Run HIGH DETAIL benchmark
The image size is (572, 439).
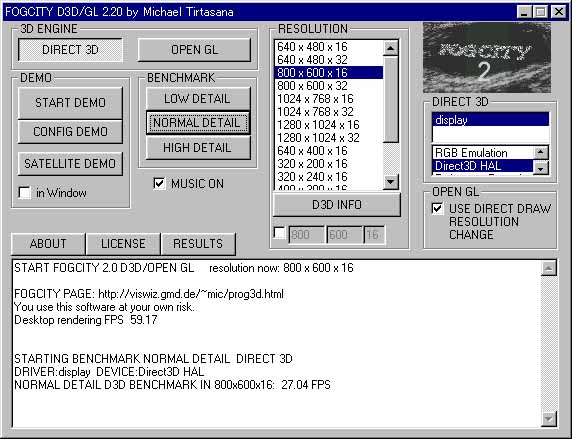pyautogui.click(x=197, y=148)
